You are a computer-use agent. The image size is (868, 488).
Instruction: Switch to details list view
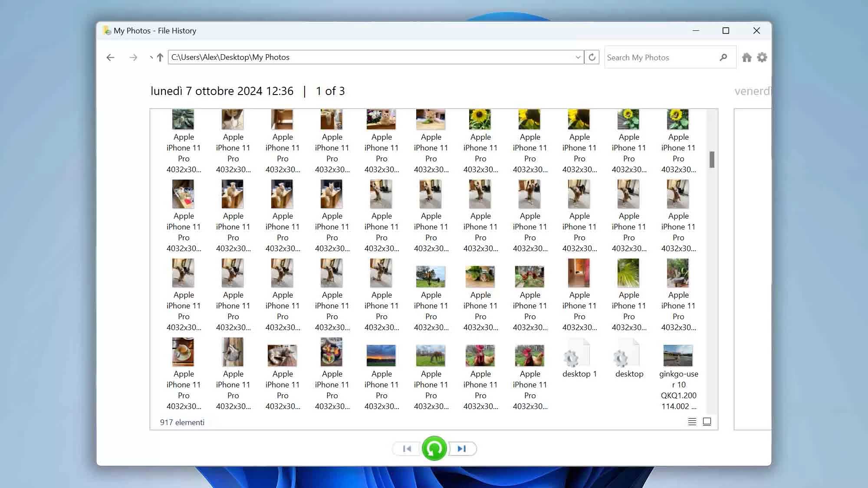coord(692,422)
